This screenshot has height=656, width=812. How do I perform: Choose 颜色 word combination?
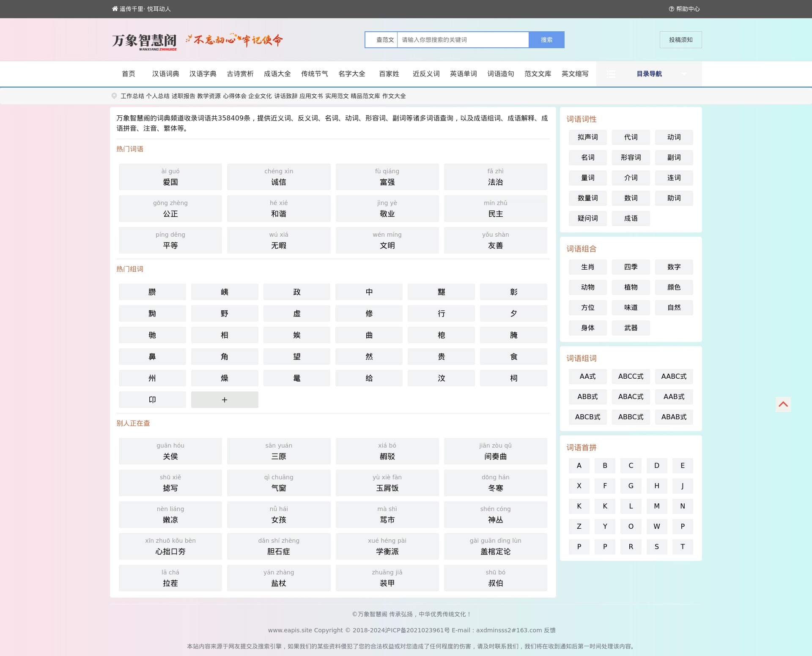coord(674,287)
